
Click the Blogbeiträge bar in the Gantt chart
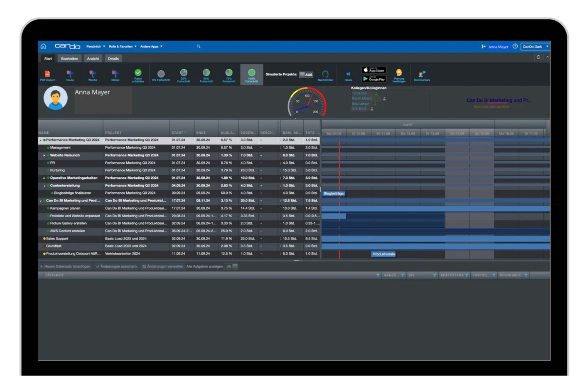334,193
